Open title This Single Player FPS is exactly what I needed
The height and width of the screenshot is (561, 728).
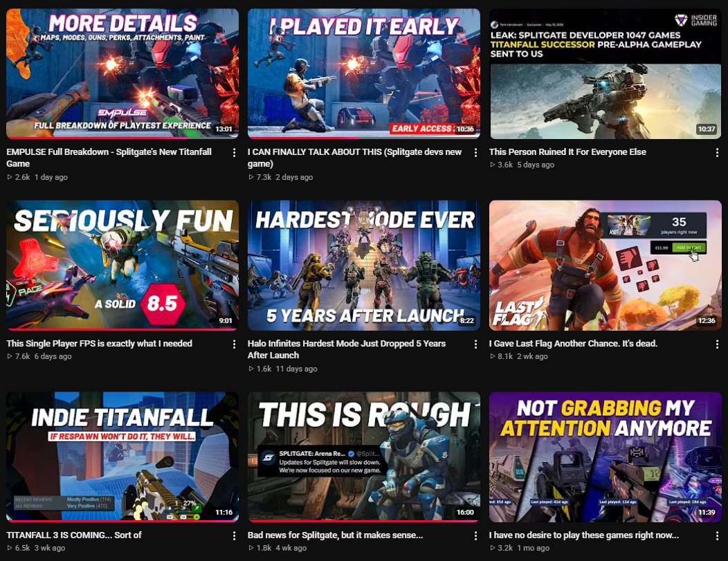[100, 343]
